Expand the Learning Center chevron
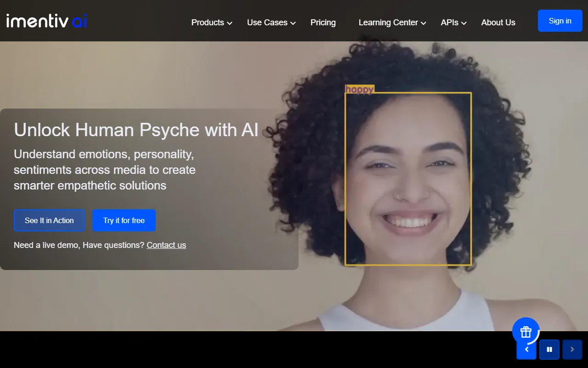The width and height of the screenshot is (588, 368). point(424,23)
